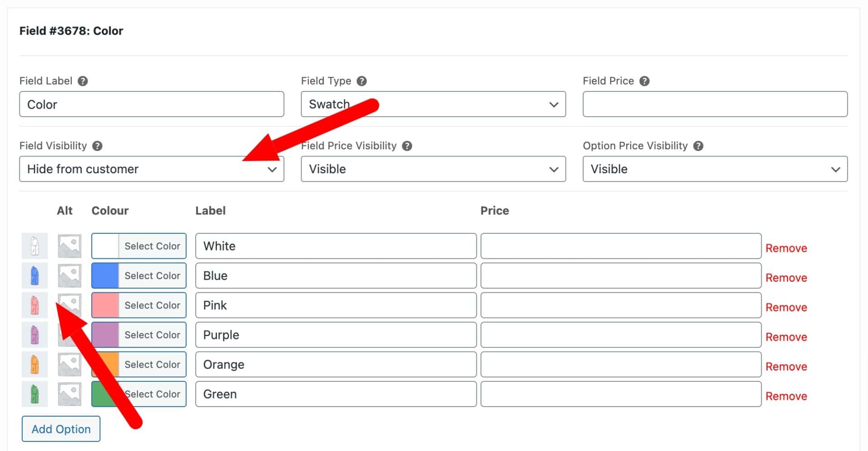Viewport: 868px width, 451px height.
Task: Remove the White option row
Action: pos(786,248)
